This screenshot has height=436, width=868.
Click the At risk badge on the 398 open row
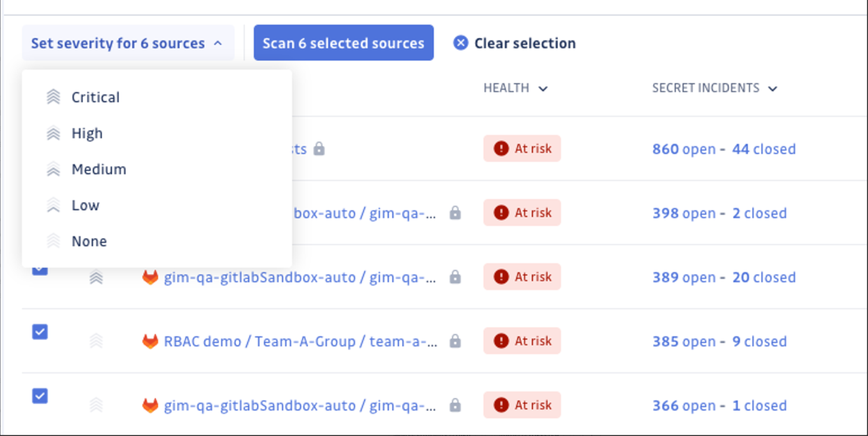point(522,213)
